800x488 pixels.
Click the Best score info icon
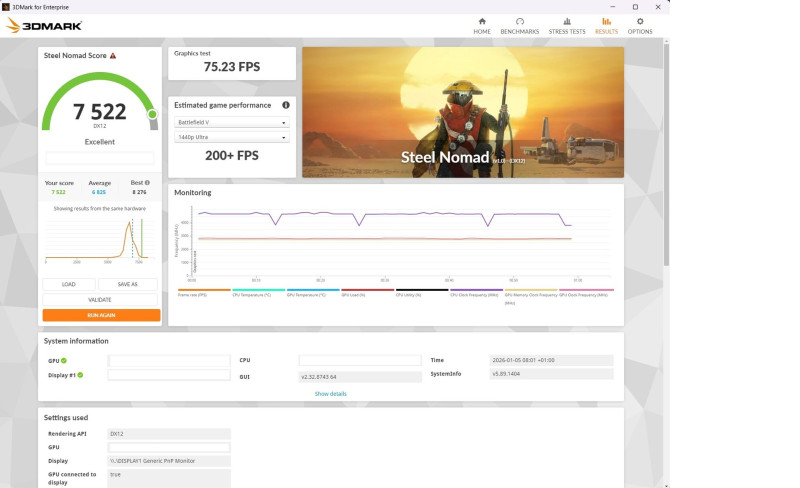click(x=147, y=182)
